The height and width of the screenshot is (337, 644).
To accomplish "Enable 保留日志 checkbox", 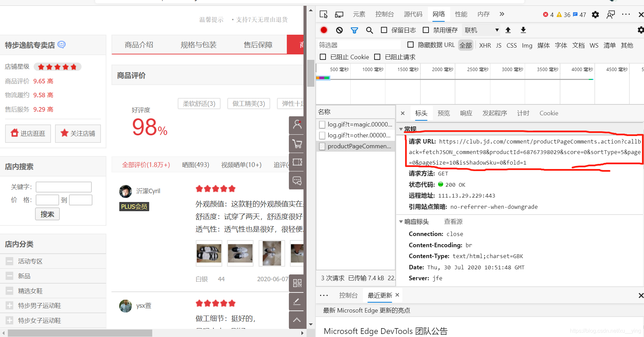I will [x=384, y=30].
